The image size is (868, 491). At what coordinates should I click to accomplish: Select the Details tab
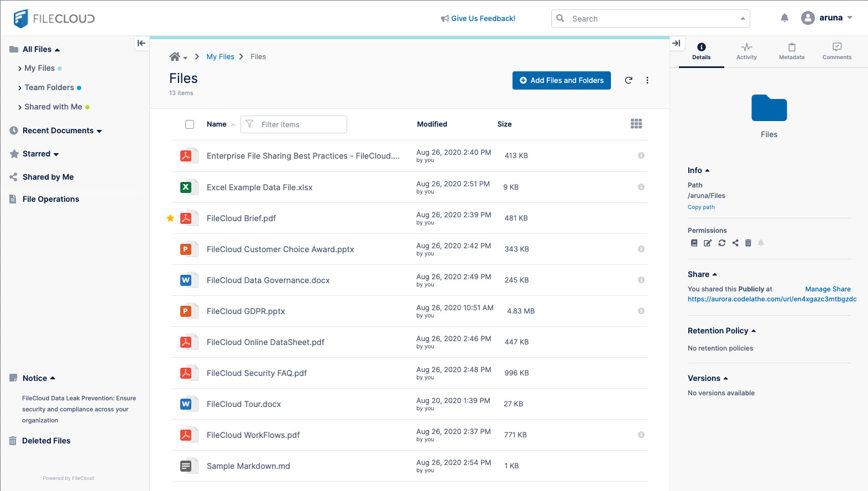coord(701,51)
